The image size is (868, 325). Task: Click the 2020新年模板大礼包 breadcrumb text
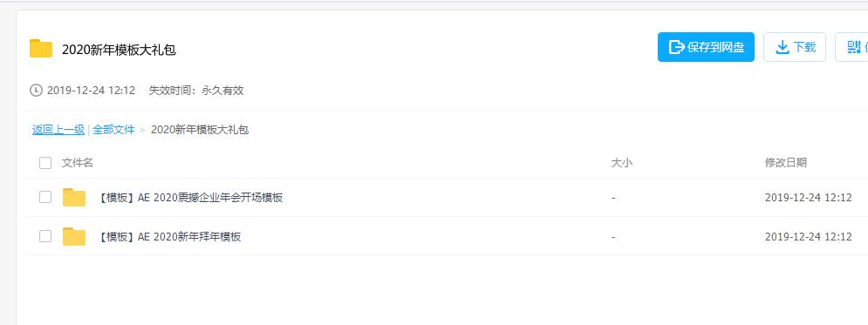coord(200,130)
